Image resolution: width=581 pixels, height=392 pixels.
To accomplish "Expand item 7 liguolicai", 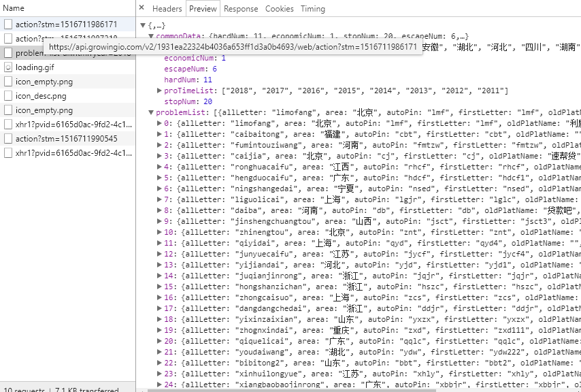I will point(159,199).
